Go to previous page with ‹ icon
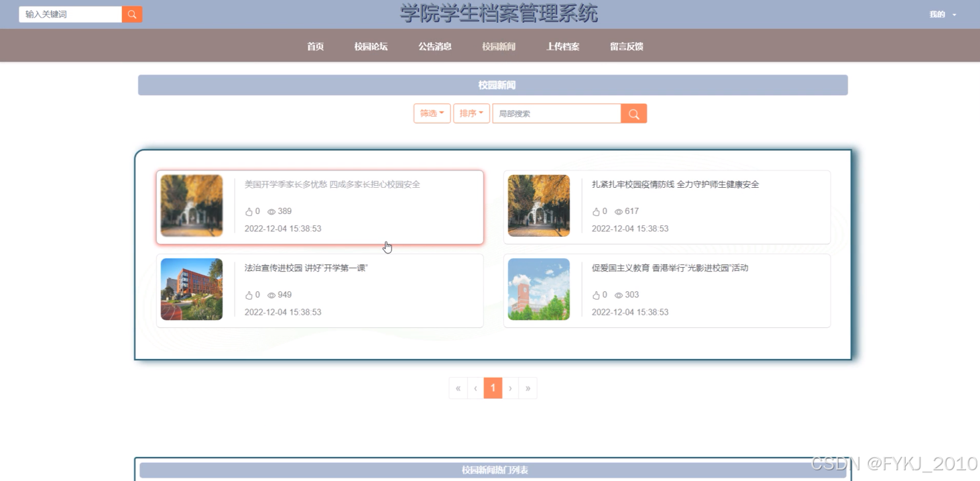This screenshot has width=980, height=481. [x=475, y=388]
